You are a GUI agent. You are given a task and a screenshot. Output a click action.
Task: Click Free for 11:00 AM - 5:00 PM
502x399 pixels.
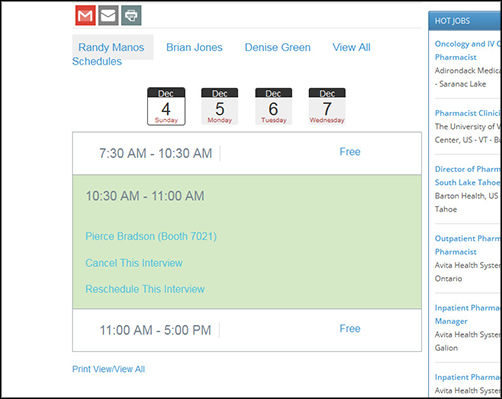pos(350,329)
